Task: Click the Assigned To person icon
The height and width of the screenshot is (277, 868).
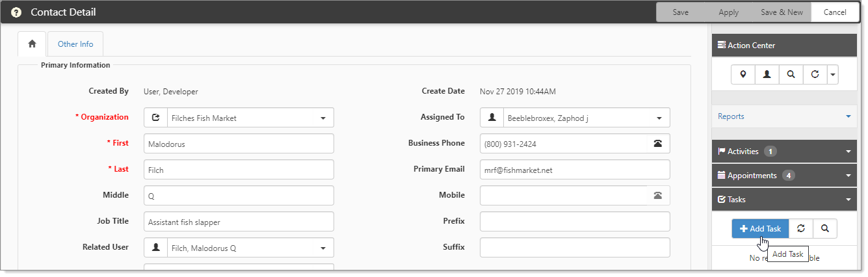Action: [x=492, y=118]
